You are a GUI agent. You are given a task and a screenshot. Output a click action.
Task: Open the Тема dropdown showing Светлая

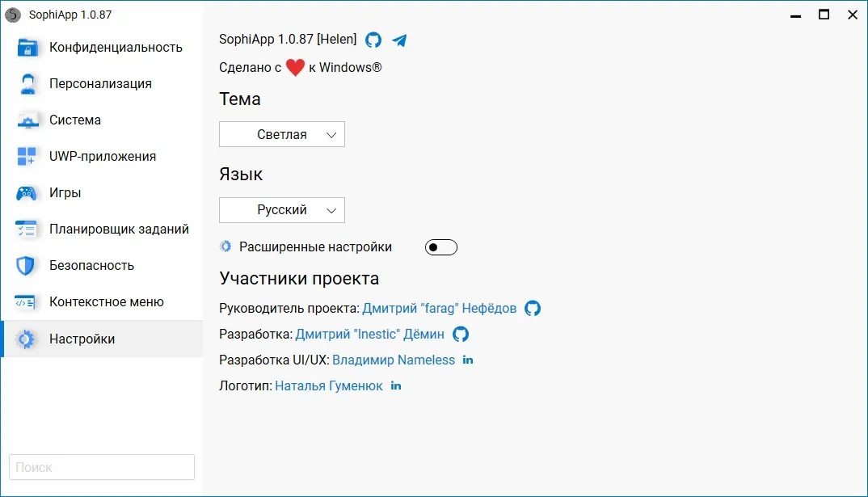coord(282,134)
